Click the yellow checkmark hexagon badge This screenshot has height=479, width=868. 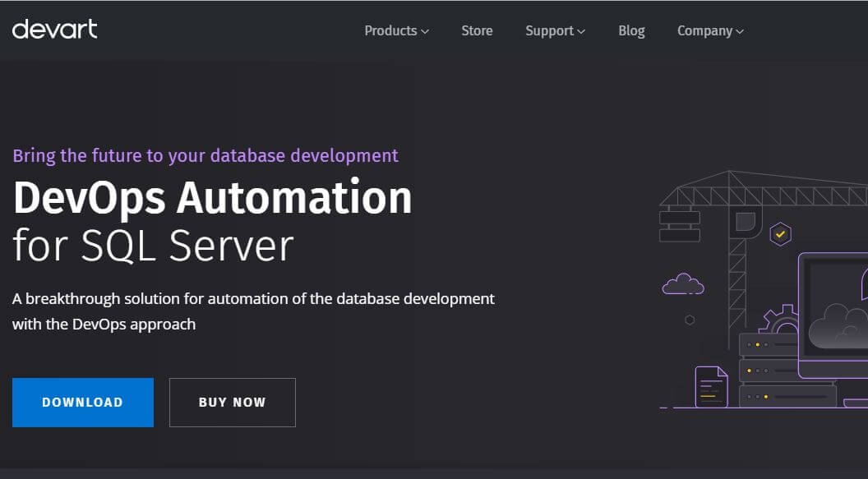point(780,234)
